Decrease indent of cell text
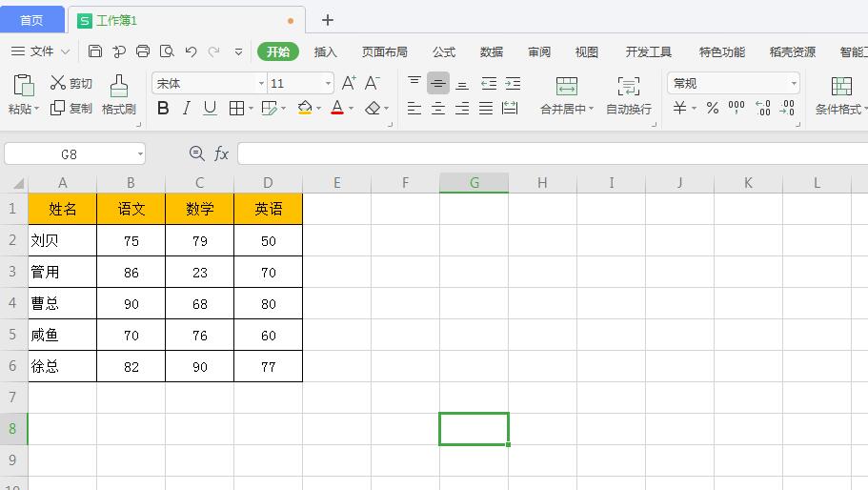Screen dimensions: 868x490 click(489, 83)
